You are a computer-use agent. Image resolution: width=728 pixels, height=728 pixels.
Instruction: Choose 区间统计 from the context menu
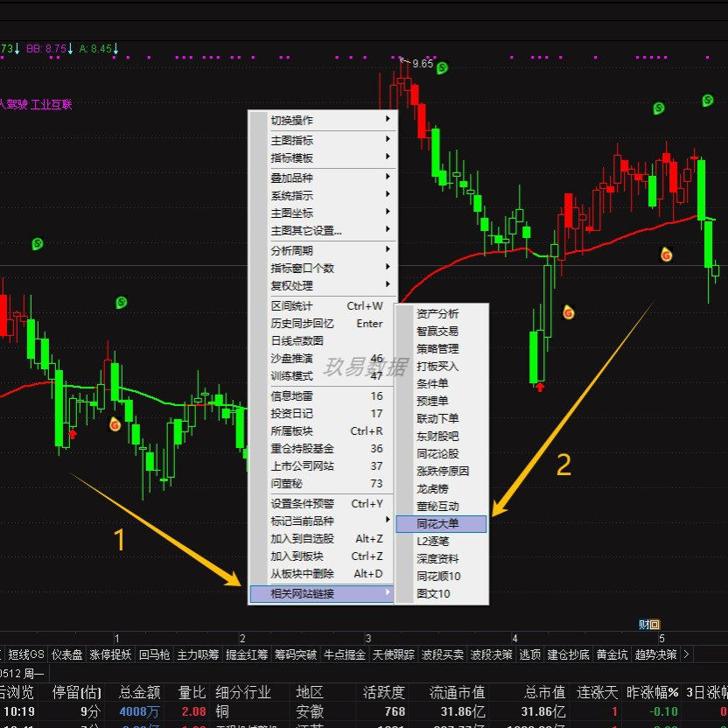click(322, 306)
